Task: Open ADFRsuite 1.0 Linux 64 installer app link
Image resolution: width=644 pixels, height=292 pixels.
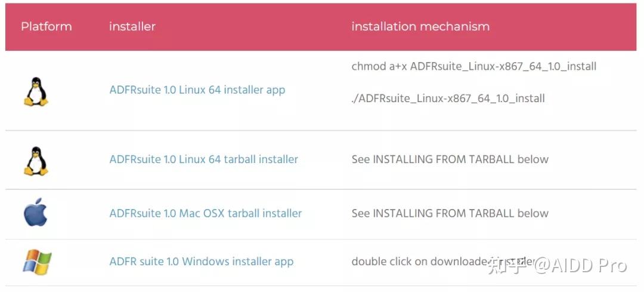Action: pyautogui.click(x=197, y=90)
